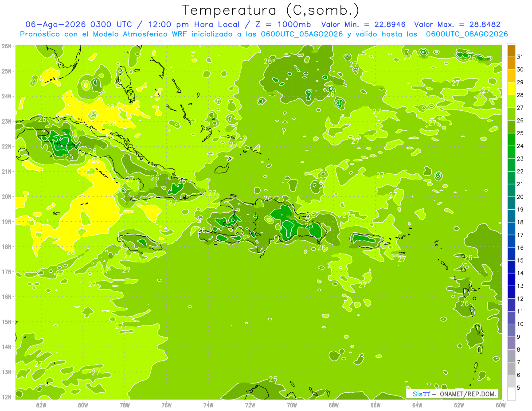Click the teal 19–20 swatch on color scale
Image resolution: width=532 pixels, height=411 pixels.
[x=511, y=203]
